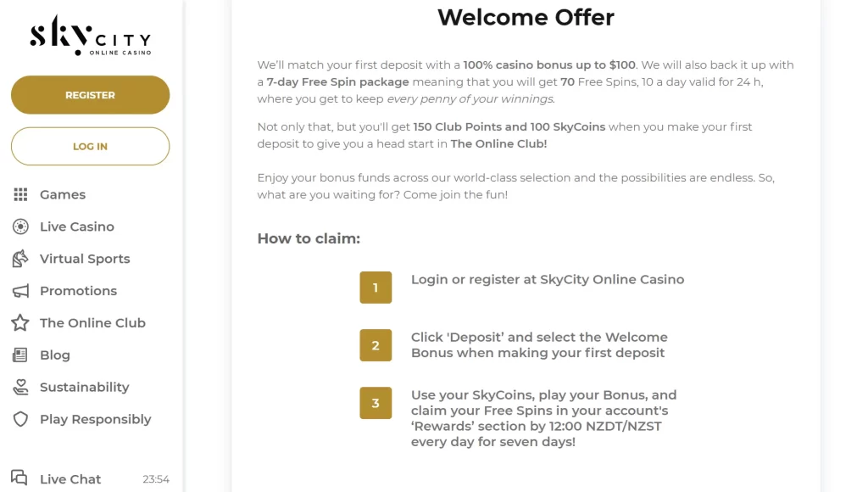
Task: Click the Virtual Sports horse icon
Action: coord(21,259)
